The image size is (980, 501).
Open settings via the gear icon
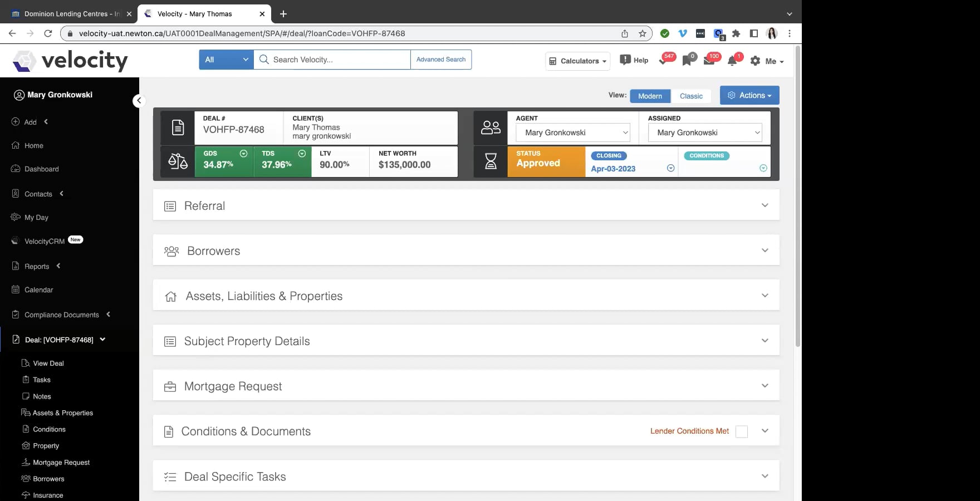click(x=755, y=61)
